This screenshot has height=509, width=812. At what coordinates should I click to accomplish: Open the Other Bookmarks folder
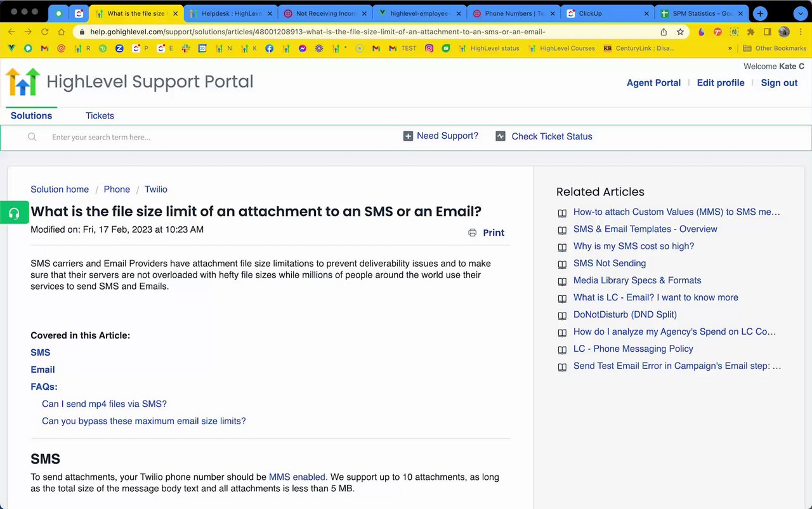[x=774, y=48]
